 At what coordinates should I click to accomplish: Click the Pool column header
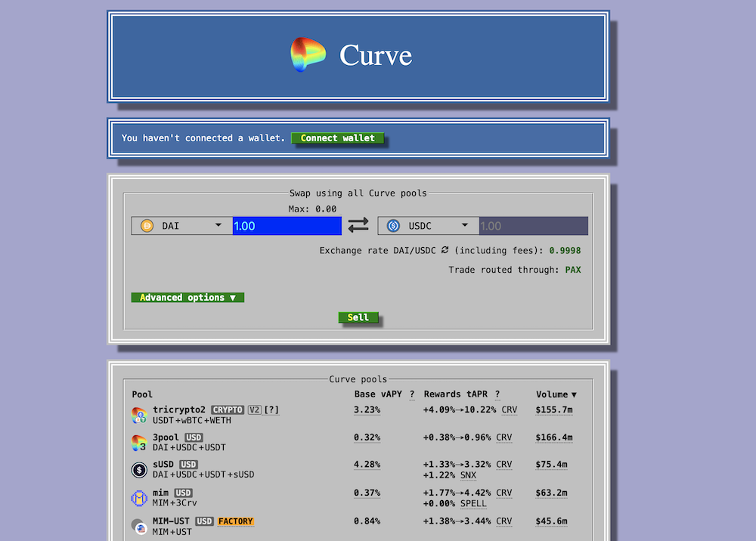(x=142, y=394)
